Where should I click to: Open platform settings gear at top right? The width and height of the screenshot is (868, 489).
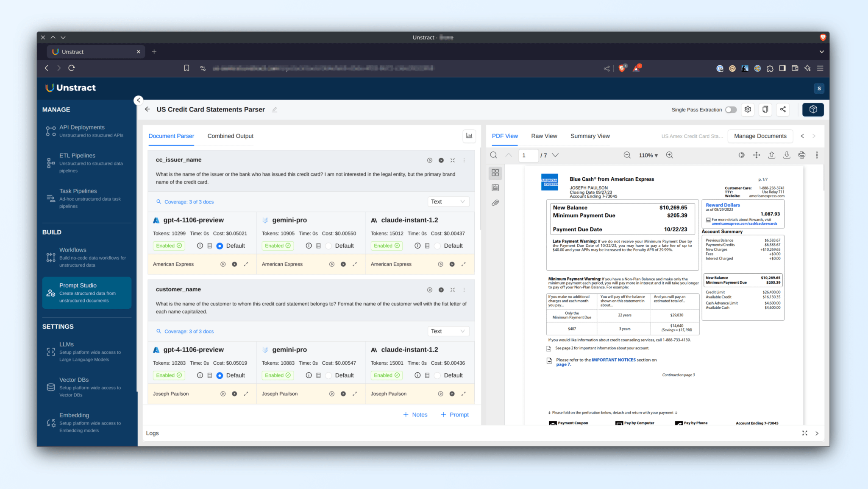click(x=748, y=109)
